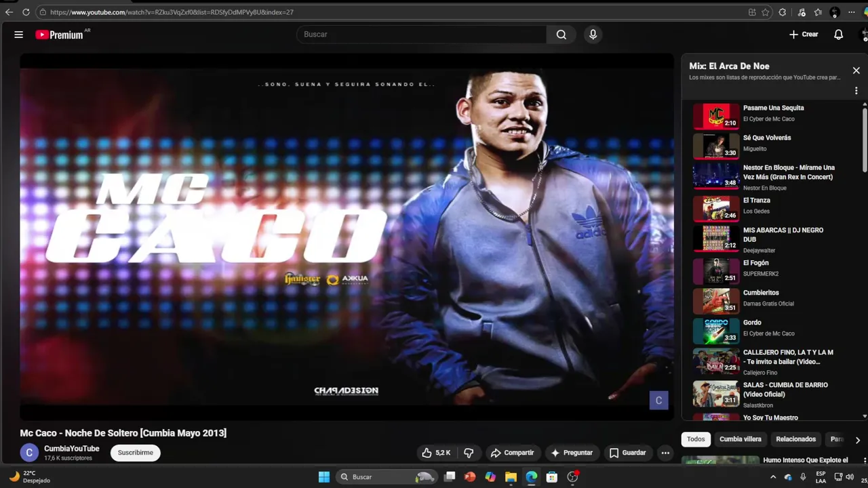
Task: Open the Windows Start menu
Action: (x=324, y=477)
